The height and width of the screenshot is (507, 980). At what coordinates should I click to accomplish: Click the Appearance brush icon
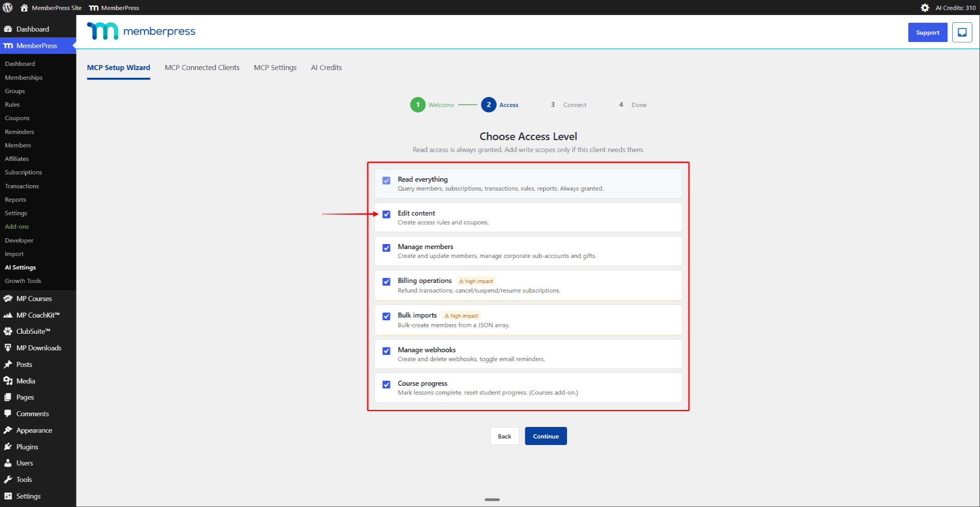[8, 430]
